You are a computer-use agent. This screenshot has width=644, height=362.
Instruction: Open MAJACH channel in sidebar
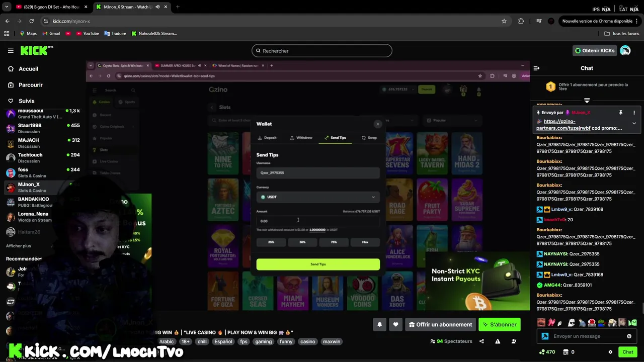(x=43, y=143)
